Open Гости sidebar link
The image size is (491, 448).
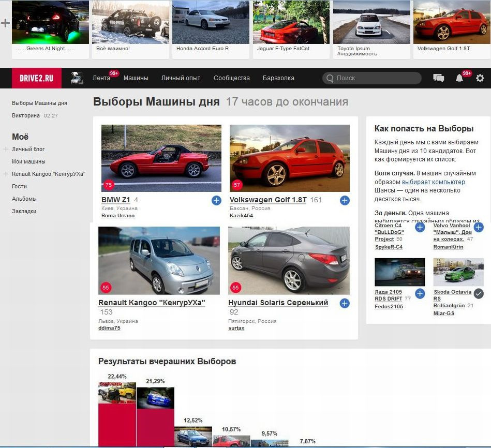click(x=20, y=186)
